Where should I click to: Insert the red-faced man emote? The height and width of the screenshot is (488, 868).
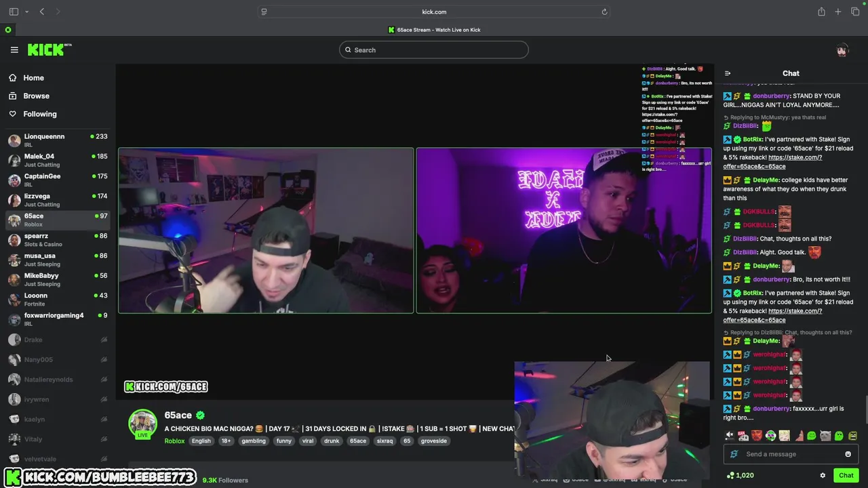pyautogui.click(x=757, y=436)
